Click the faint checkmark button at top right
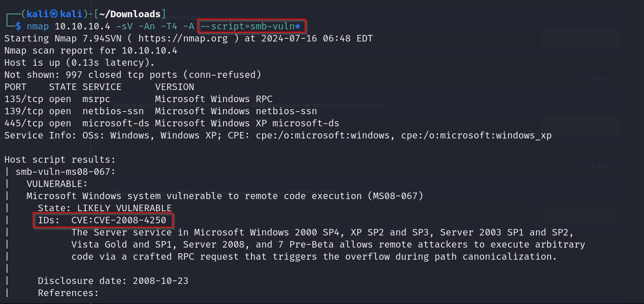 pyautogui.click(x=580, y=40)
